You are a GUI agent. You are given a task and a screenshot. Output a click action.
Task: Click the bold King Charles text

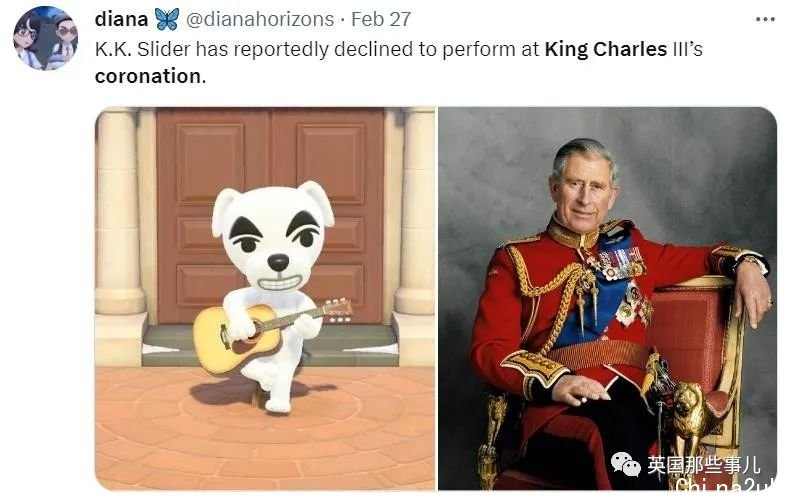click(x=606, y=50)
